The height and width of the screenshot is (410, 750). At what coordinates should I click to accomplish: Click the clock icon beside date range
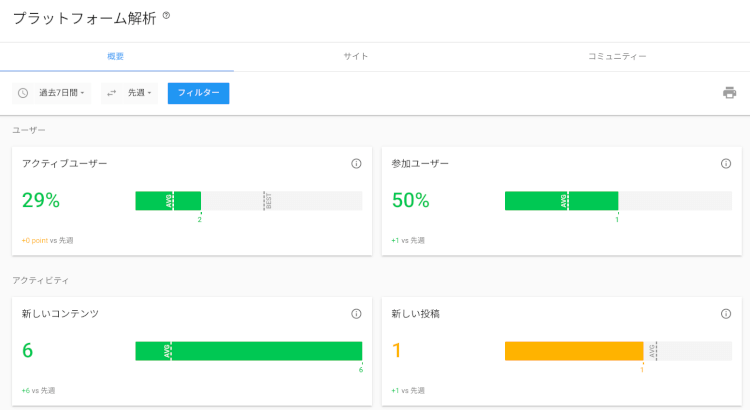pyautogui.click(x=23, y=93)
